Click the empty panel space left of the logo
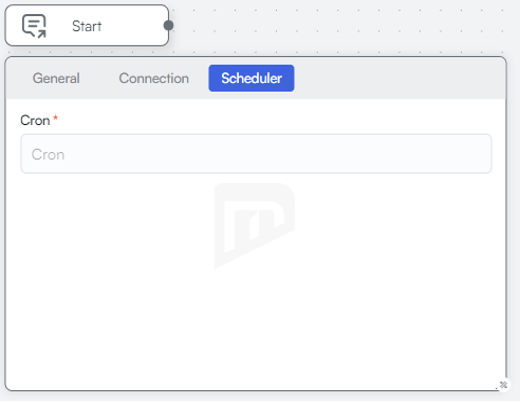The width and height of the screenshot is (520, 402). 110,226
